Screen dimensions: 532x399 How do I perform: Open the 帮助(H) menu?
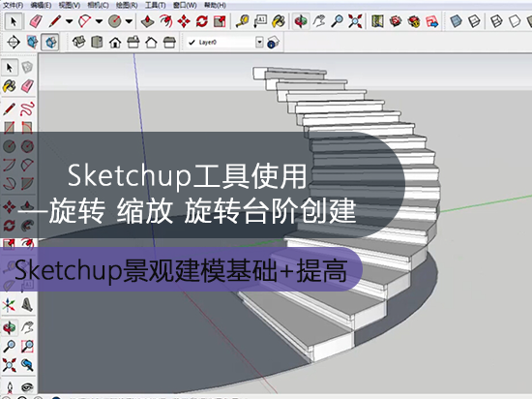click(215, 5)
